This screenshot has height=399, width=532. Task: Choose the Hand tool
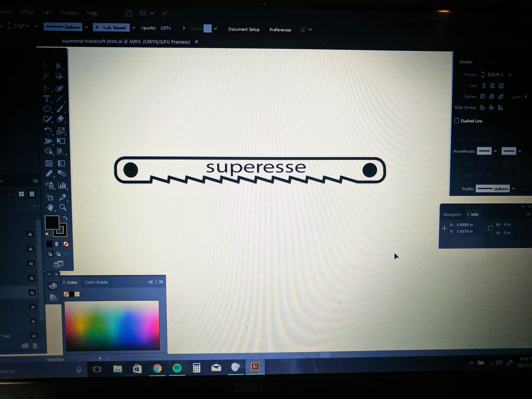coord(50,207)
